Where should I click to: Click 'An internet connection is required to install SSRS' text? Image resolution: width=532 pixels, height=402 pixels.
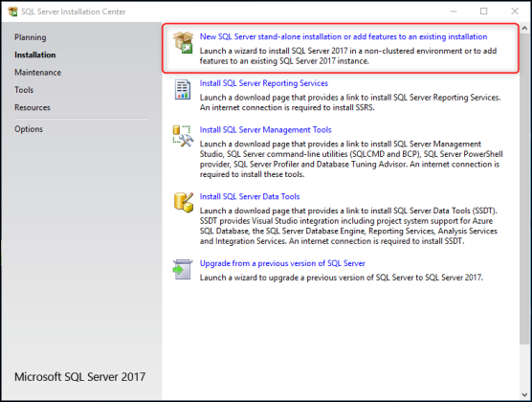287,107
